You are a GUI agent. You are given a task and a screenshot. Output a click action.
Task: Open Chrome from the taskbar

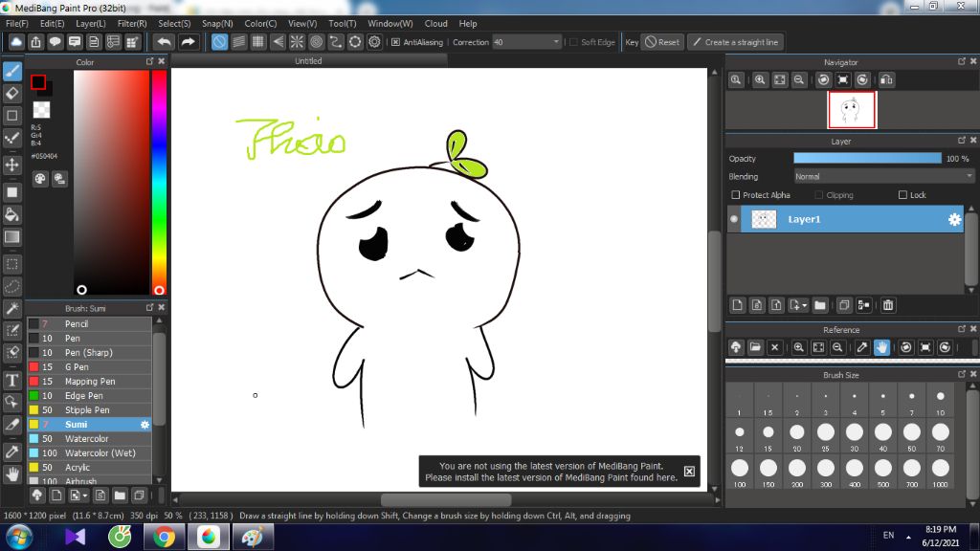coord(165,537)
